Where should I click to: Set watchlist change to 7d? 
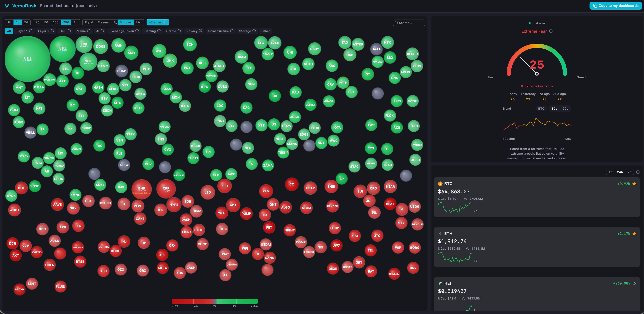(x=629, y=172)
